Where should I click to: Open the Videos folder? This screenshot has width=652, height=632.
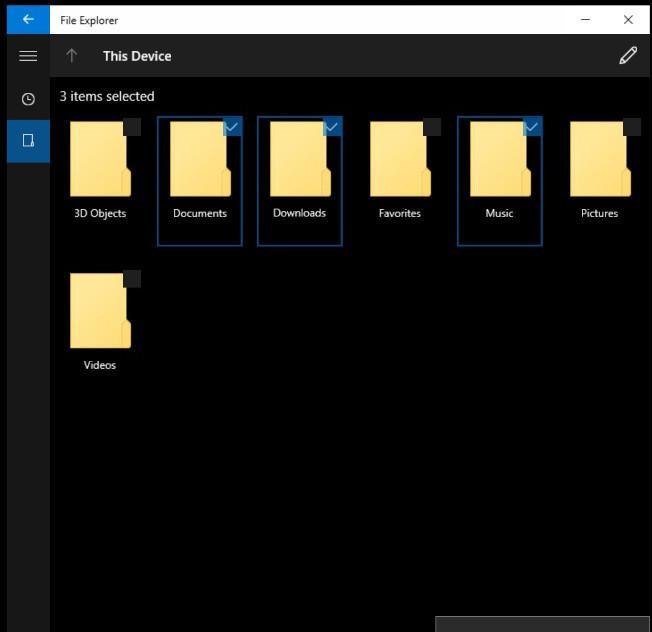coord(100,311)
